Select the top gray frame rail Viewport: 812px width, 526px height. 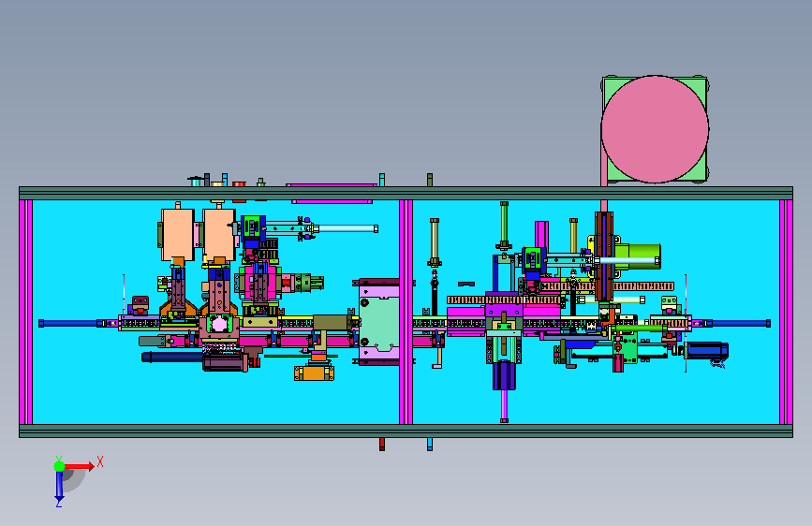(x=406, y=193)
